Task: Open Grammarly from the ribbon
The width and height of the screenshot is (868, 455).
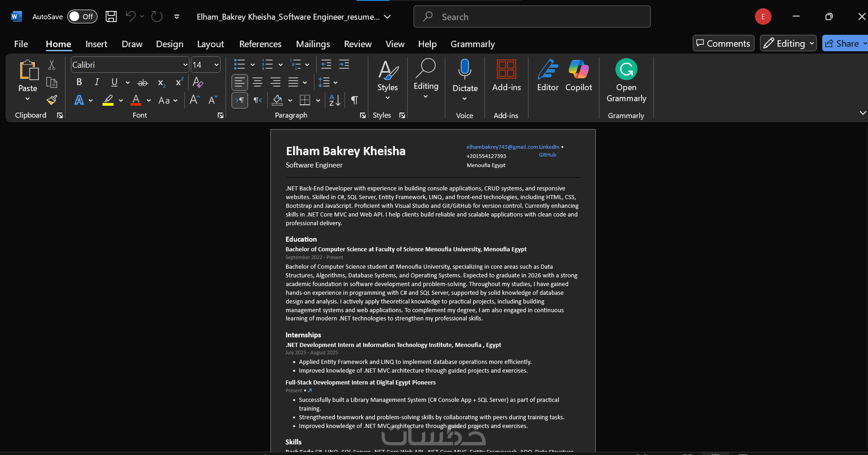Action: point(626,81)
